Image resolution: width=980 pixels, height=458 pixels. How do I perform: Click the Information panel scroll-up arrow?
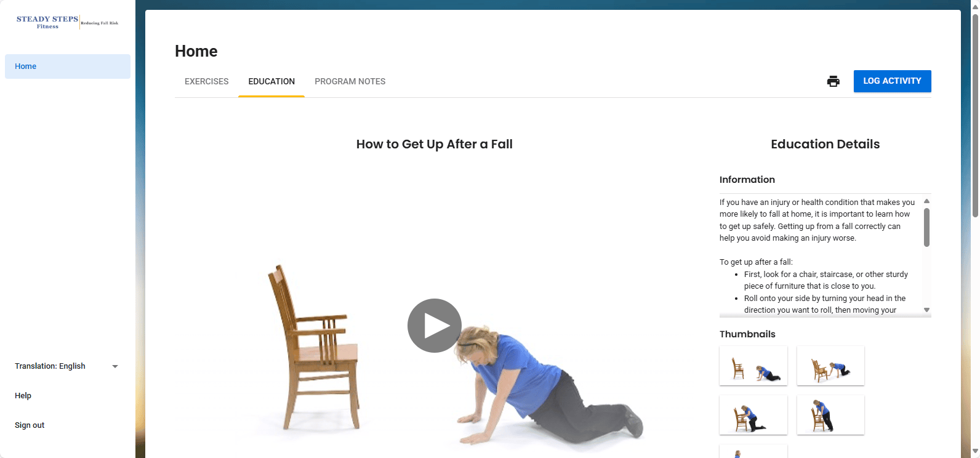click(x=926, y=201)
